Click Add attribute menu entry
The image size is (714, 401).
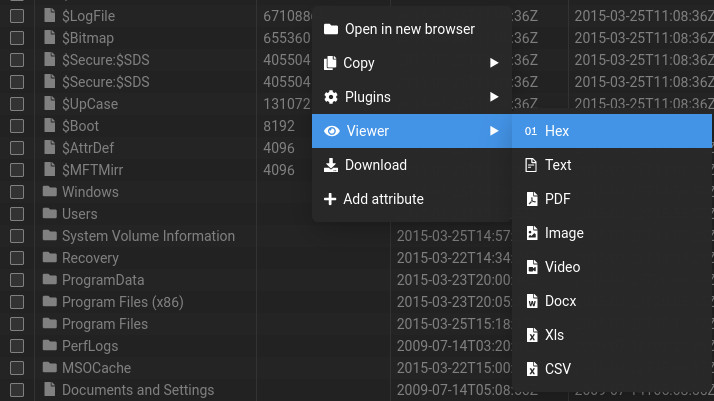coord(383,199)
